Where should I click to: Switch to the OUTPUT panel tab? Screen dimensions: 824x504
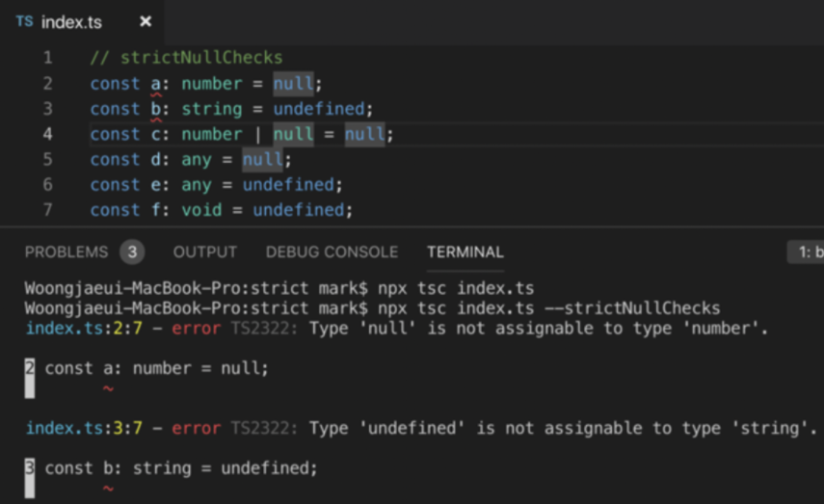(x=205, y=252)
